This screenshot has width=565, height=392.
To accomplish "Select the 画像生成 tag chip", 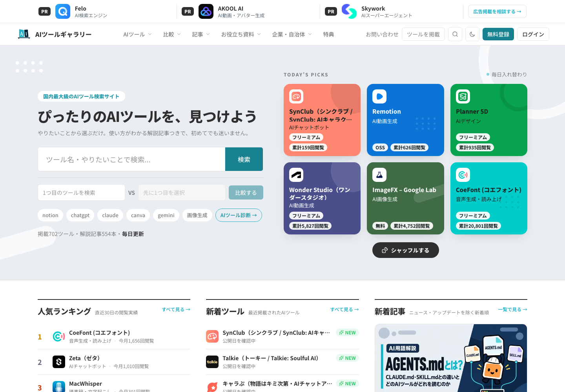I will point(197,215).
